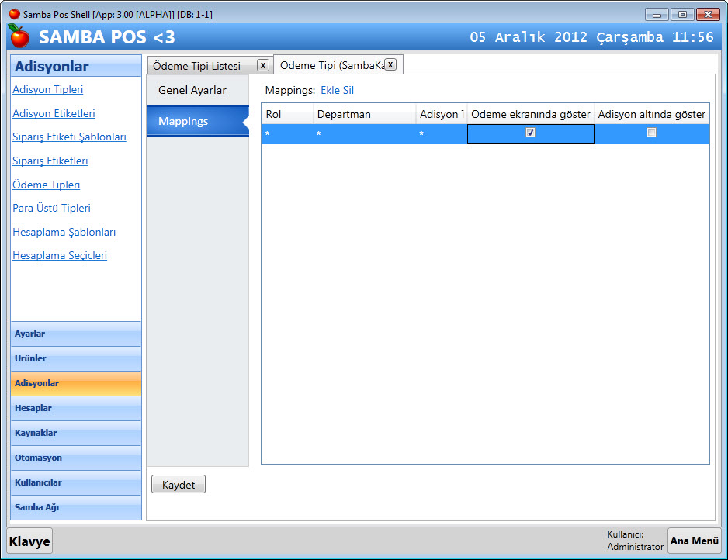Enable Adisyon altında göster checkbox

(651, 133)
